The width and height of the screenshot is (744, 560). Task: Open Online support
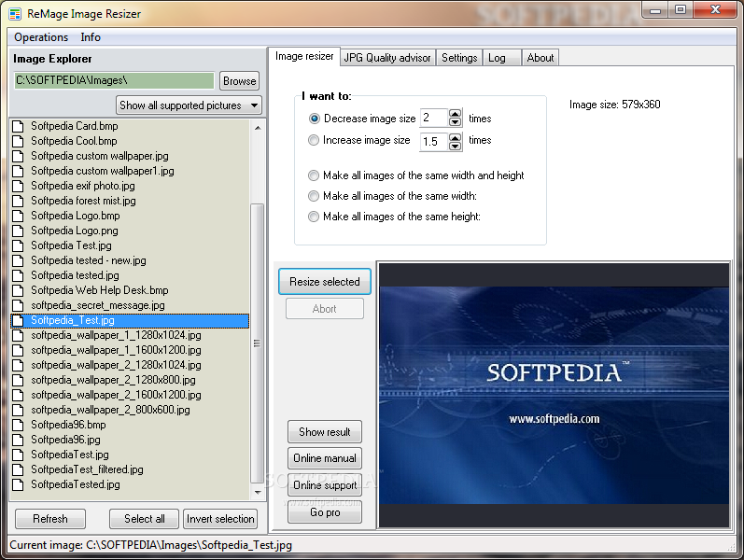pos(325,485)
